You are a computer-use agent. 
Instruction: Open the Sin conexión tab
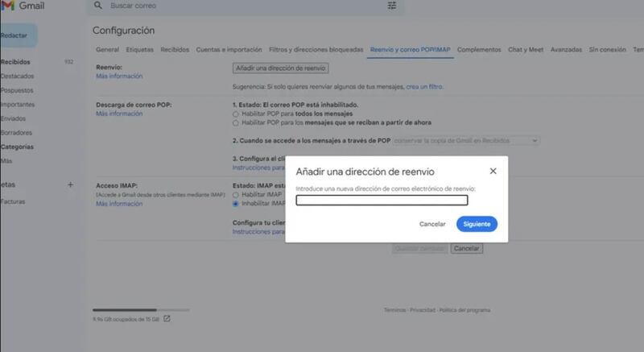(608, 49)
